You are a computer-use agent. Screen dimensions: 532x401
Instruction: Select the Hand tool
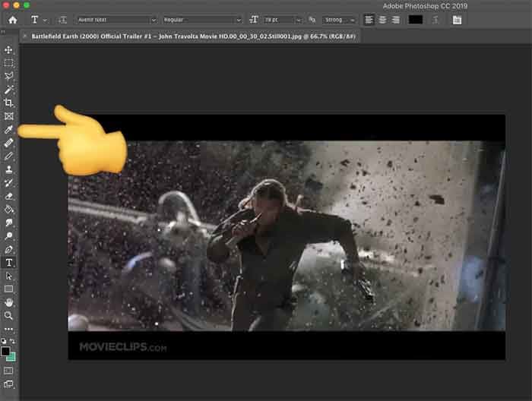(9, 302)
